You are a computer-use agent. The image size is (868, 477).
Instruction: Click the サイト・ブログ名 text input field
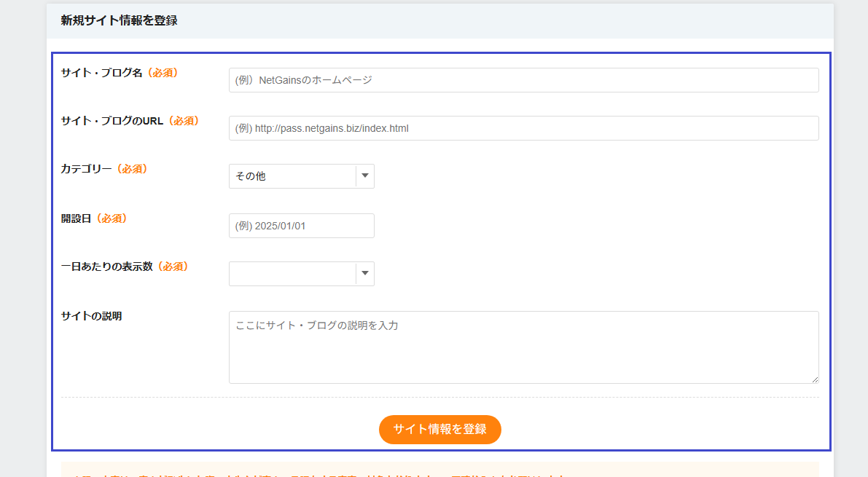[523, 80]
